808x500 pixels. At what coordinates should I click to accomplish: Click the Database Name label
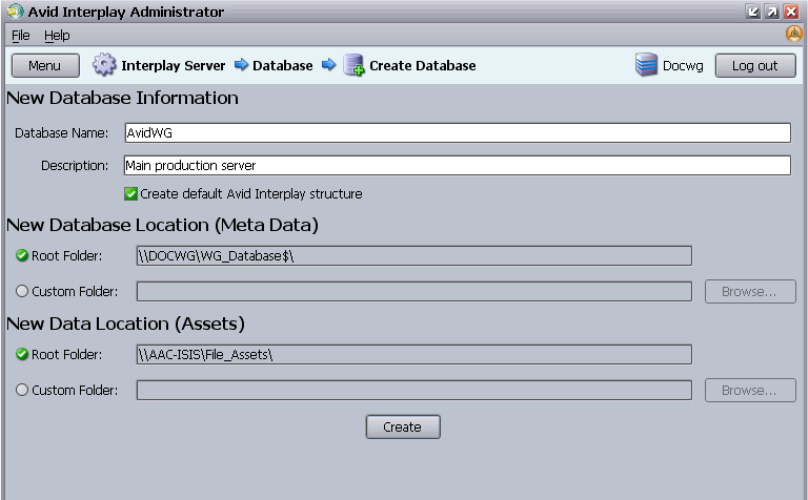click(x=61, y=133)
